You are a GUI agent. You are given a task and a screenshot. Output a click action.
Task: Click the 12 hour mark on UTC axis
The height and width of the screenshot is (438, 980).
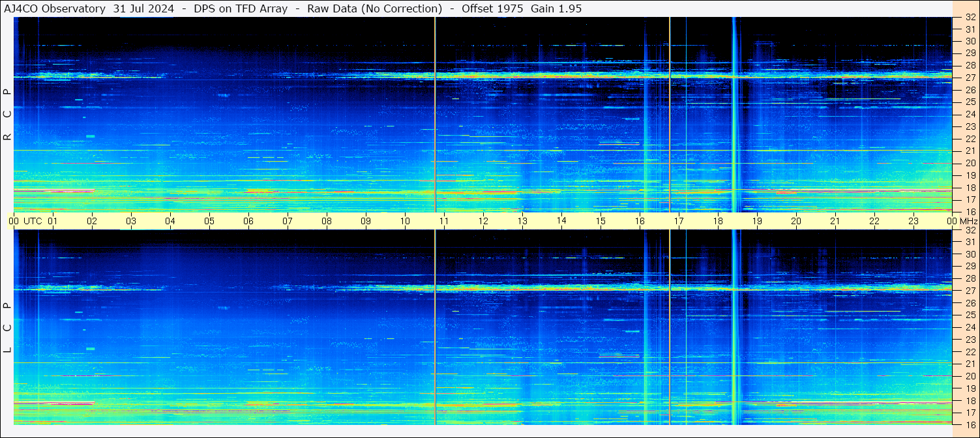483,221
